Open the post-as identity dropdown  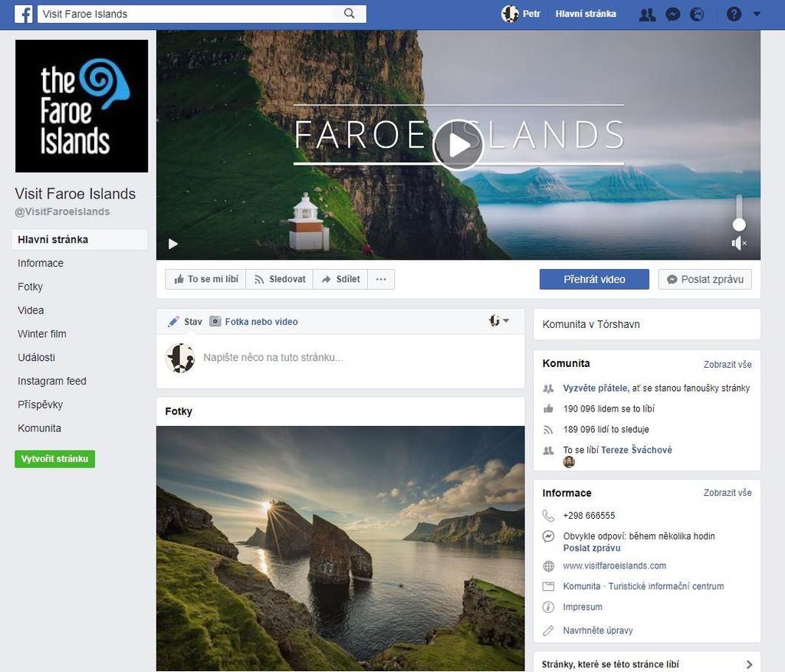(498, 321)
